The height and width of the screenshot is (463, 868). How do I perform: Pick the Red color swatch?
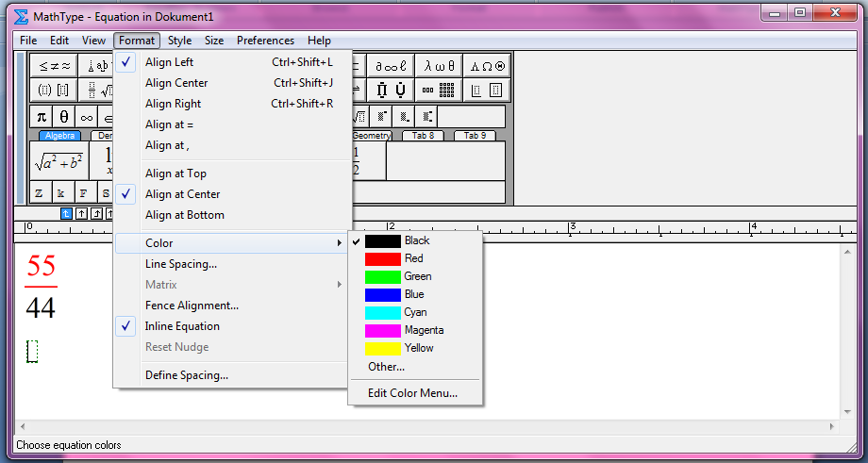pos(382,259)
